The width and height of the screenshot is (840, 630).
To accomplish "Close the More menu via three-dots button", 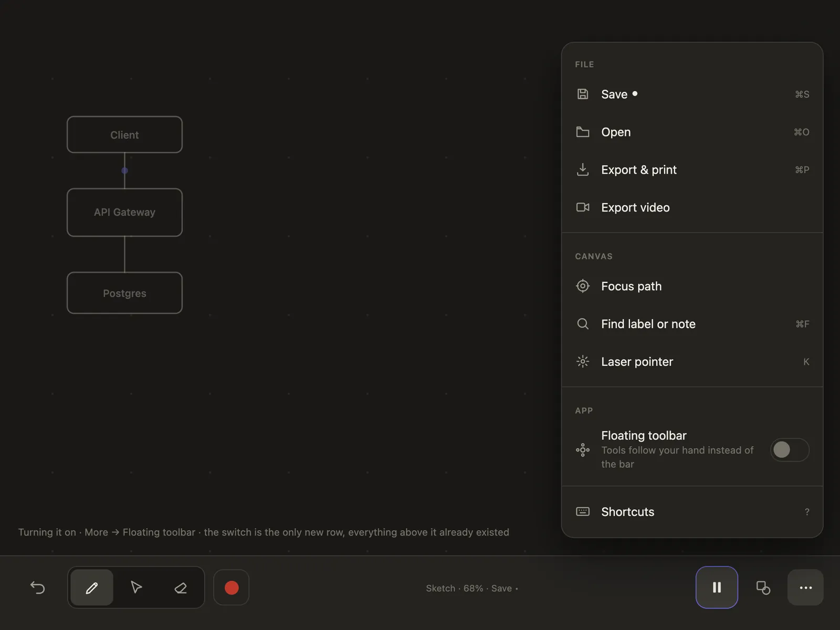I will click(x=805, y=587).
